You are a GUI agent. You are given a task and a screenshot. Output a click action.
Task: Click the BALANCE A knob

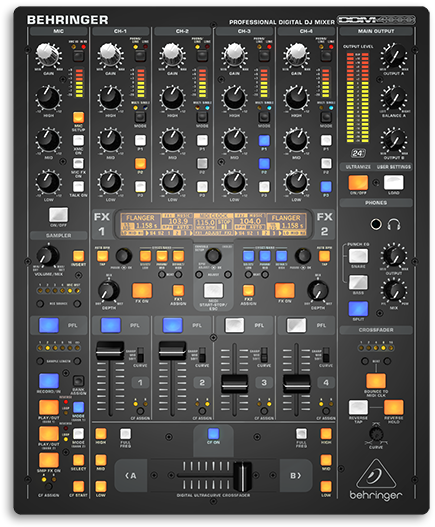(x=393, y=97)
